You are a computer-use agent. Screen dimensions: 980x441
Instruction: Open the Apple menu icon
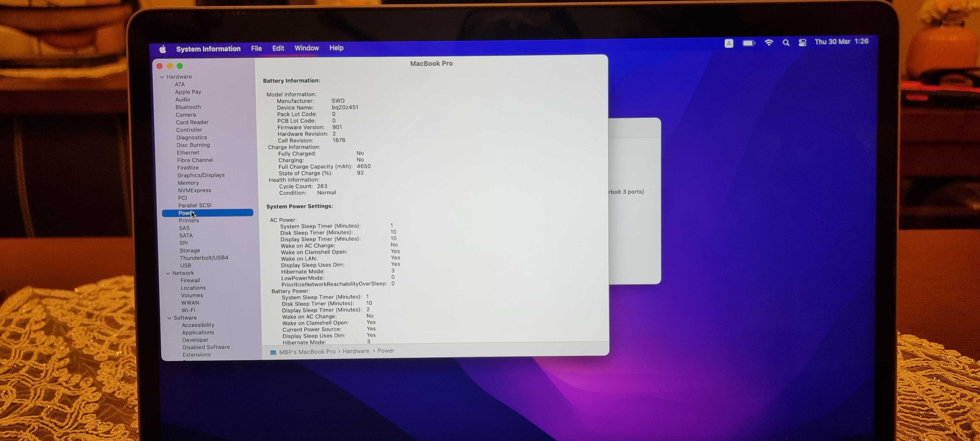coord(163,49)
